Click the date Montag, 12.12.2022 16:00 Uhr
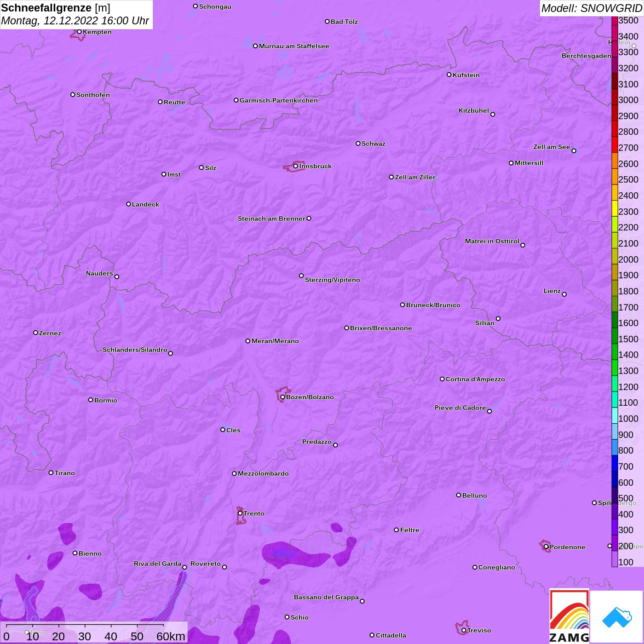The height and width of the screenshot is (644, 644). tap(75, 21)
